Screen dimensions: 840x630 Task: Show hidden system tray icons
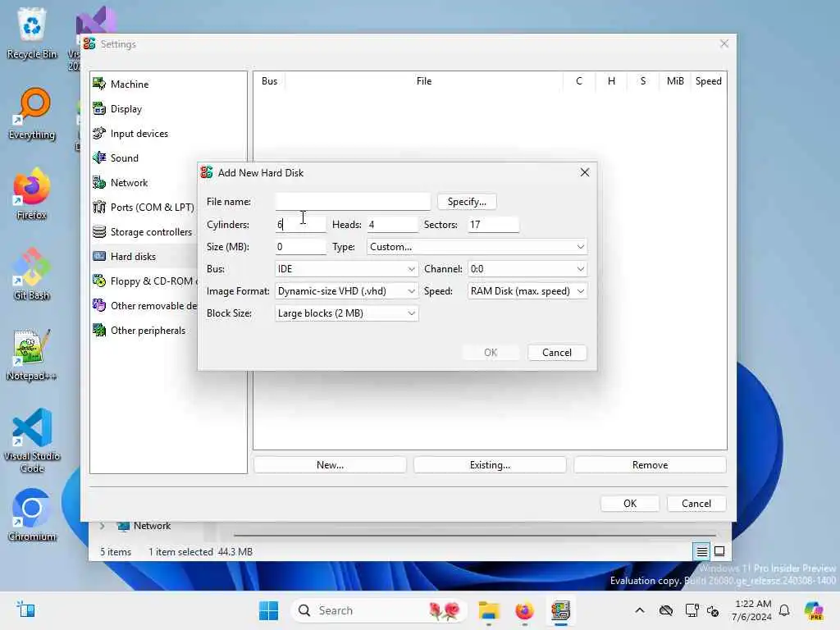[x=640, y=610]
